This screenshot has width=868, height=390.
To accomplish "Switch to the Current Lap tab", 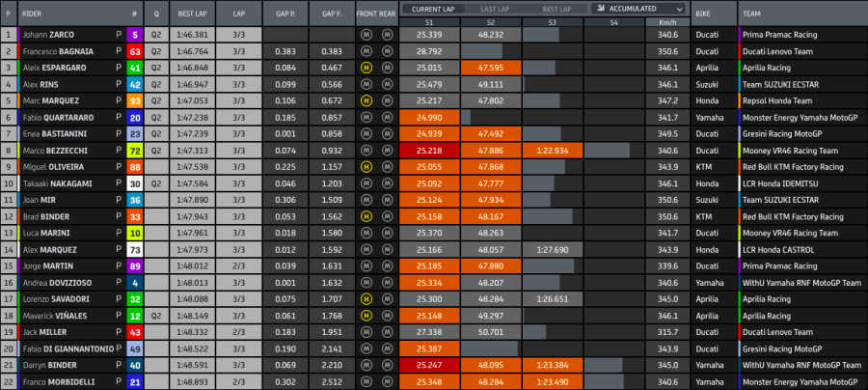I will [x=432, y=9].
